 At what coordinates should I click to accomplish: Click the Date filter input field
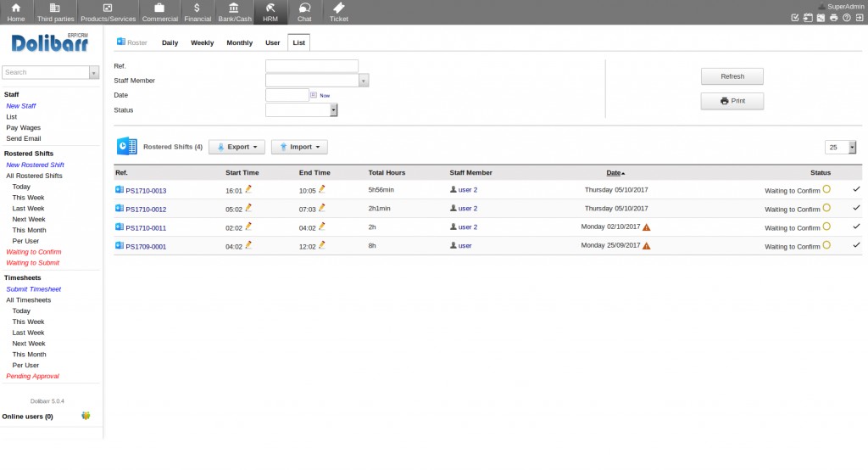287,95
